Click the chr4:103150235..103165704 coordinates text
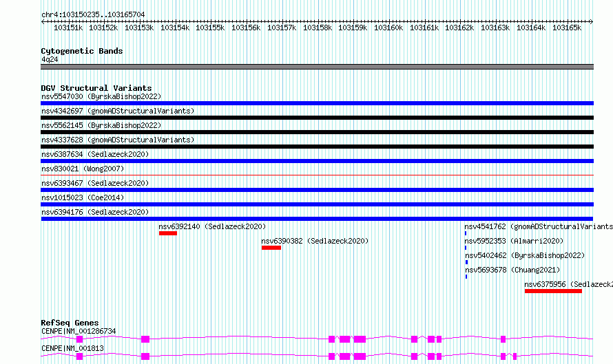This screenshot has width=613, height=364. (x=93, y=14)
